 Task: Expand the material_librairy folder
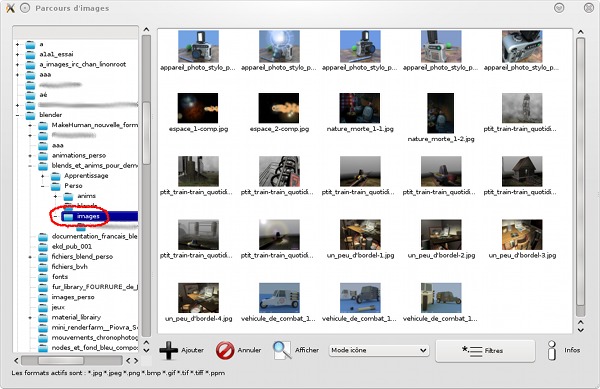click(x=30, y=317)
